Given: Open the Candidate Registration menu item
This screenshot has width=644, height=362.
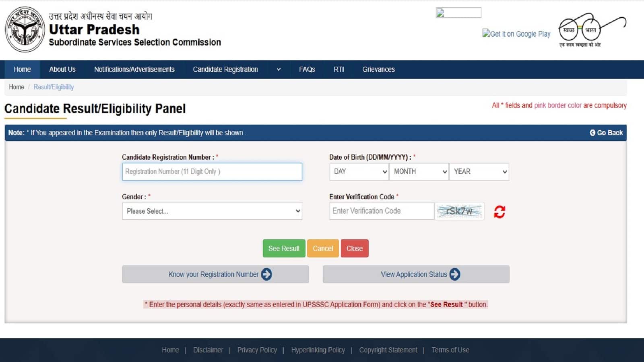Looking at the screenshot, I should [225, 69].
